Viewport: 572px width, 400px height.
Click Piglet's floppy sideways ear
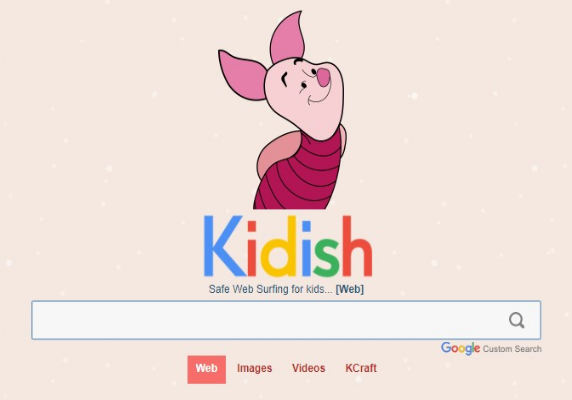pos(243,75)
